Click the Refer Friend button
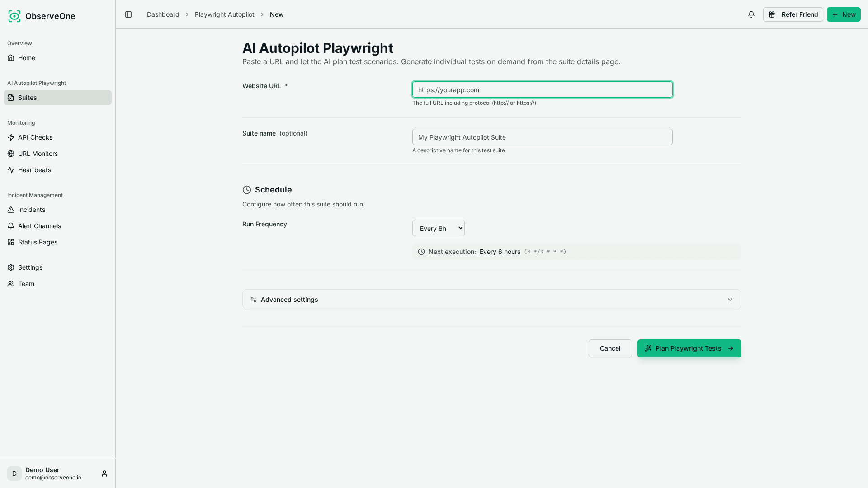The width and height of the screenshot is (868, 488). tap(793, 14)
